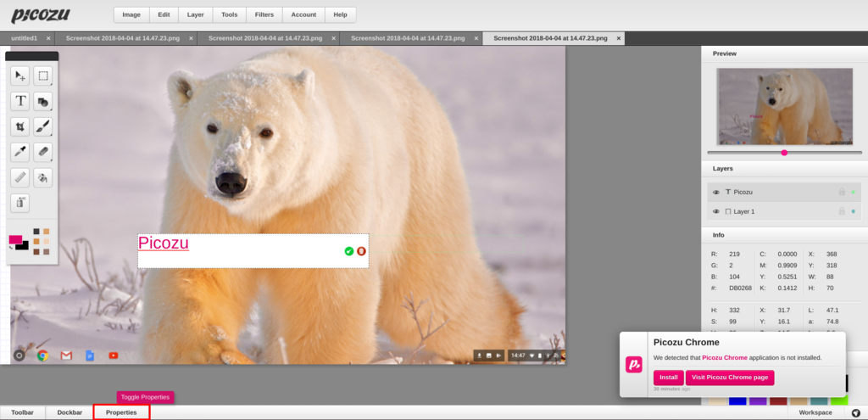Hide the Picozu text layer
The width and height of the screenshot is (868, 420).
(715, 193)
